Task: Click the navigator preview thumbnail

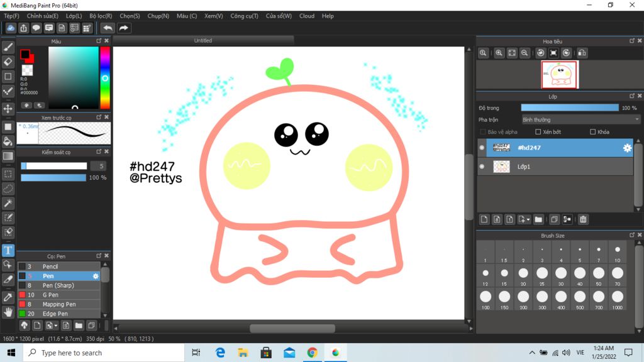Action: pos(560,75)
